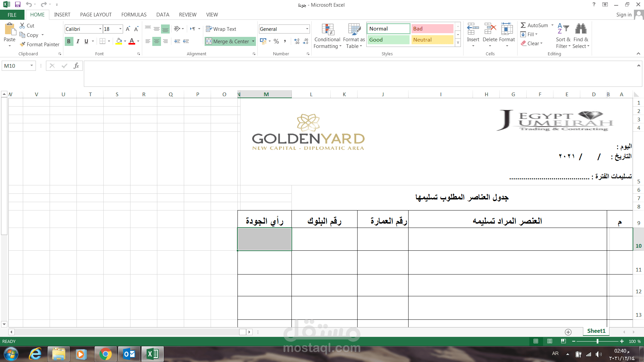Click the Increase Font Size icon
The width and height of the screenshot is (644, 362).
[x=128, y=29]
